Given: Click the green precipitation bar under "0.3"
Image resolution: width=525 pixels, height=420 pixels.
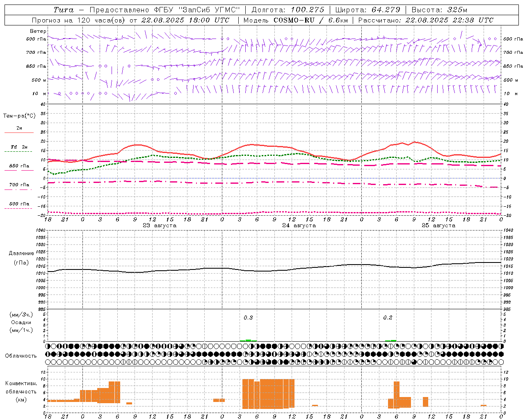Looking at the screenshot, I should pyautogui.click(x=248, y=340).
